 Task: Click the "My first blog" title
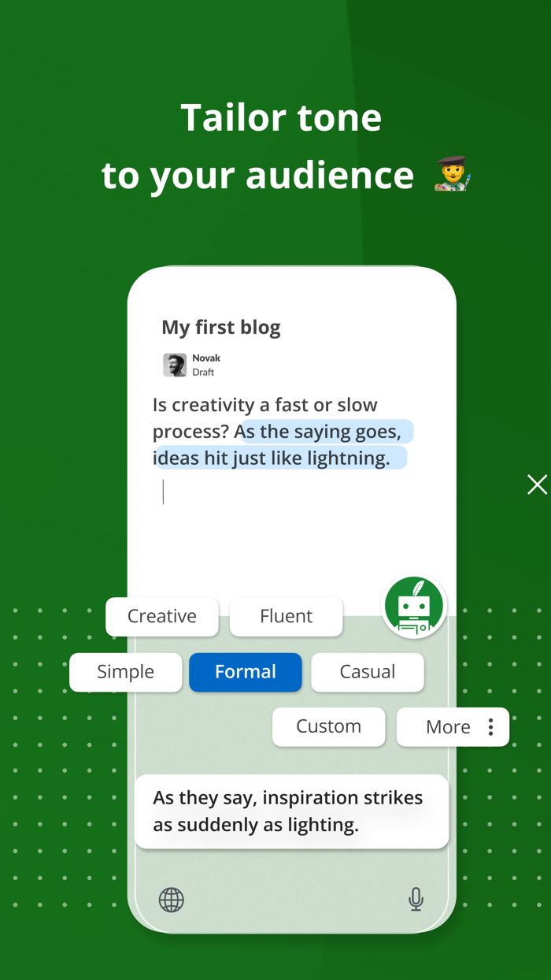220,327
